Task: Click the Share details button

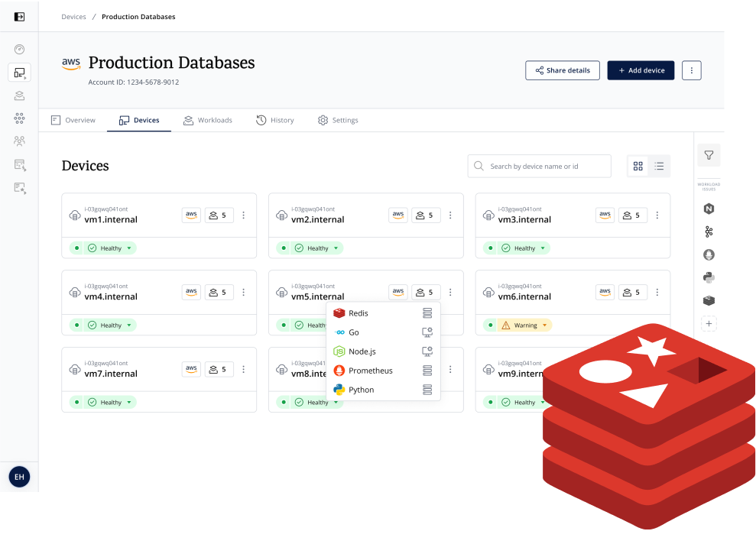Action: pyautogui.click(x=563, y=70)
